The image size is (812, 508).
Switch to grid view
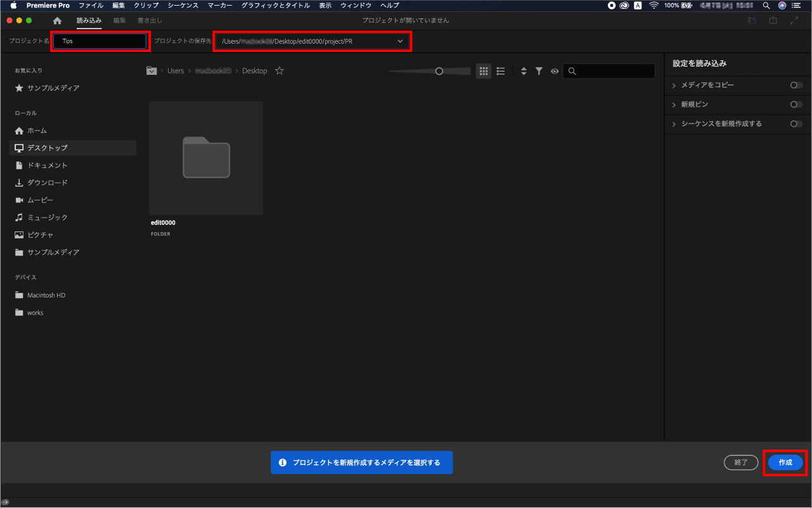pos(484,71)
